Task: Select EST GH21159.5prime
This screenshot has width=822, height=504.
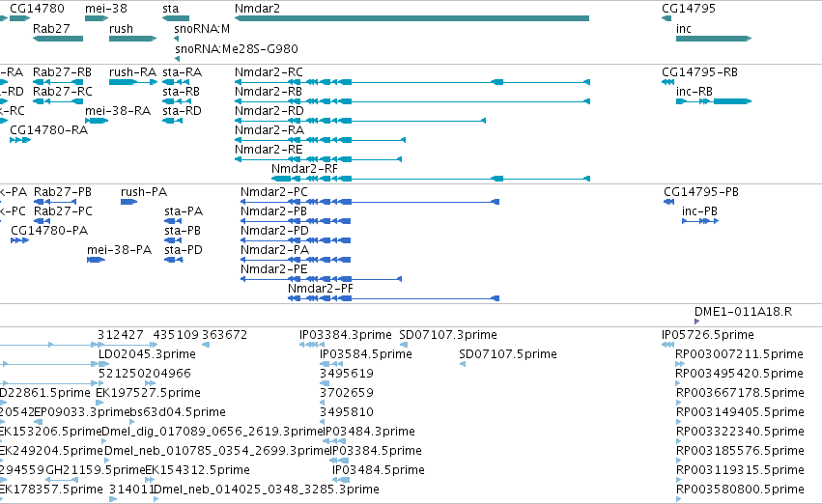Action: coord(95,470)
